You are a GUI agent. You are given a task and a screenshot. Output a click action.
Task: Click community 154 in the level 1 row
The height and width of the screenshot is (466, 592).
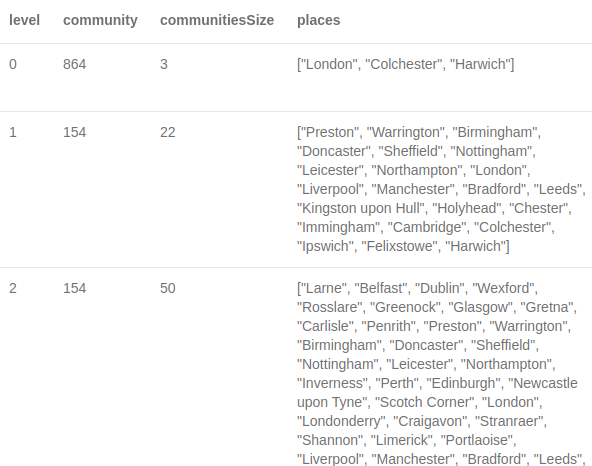(74, 133)
